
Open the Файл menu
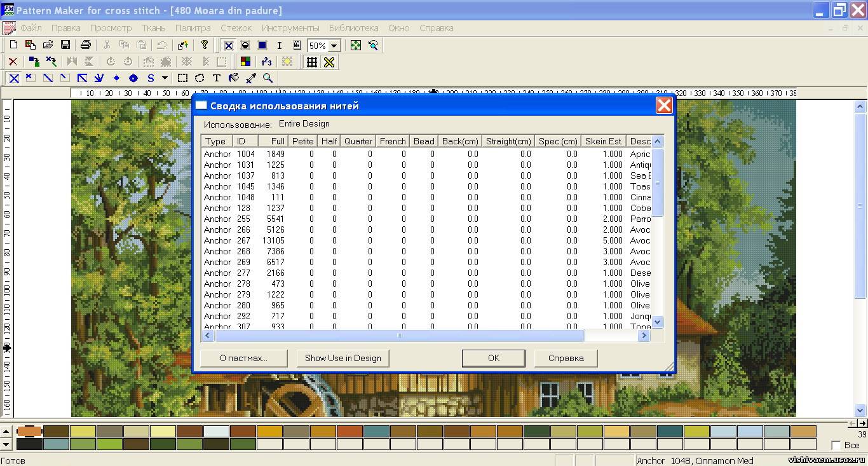point(31,28)
